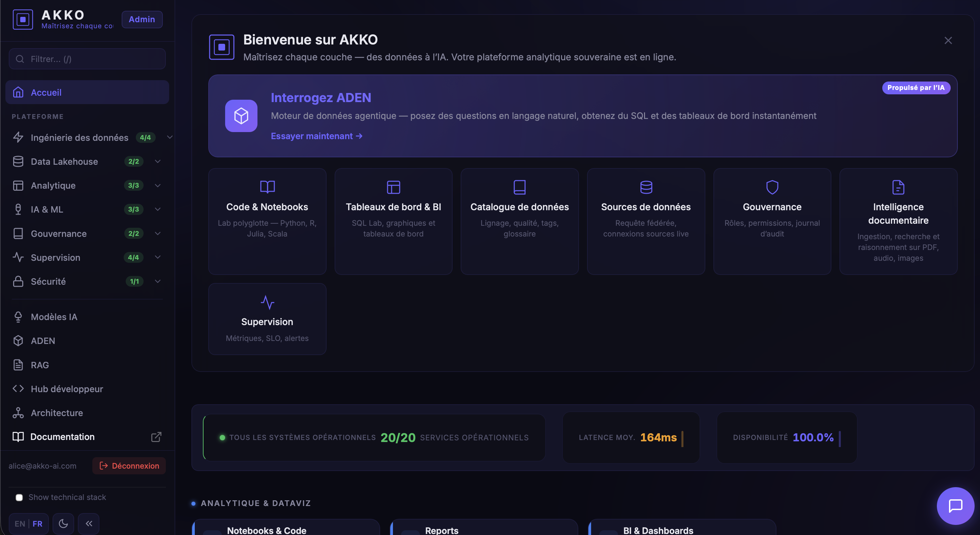Switch language to EN
This screenshot has width=980, height=535.
[x=20, y=524]
